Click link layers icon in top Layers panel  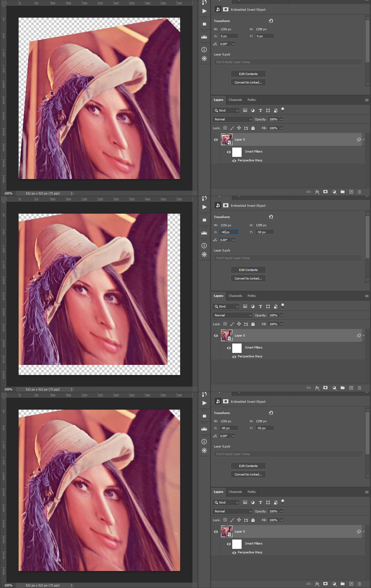tap(309, 192)
